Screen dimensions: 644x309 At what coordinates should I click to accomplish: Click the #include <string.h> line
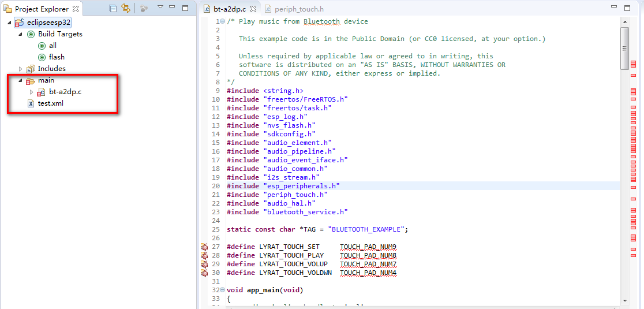tap(265, 91)
